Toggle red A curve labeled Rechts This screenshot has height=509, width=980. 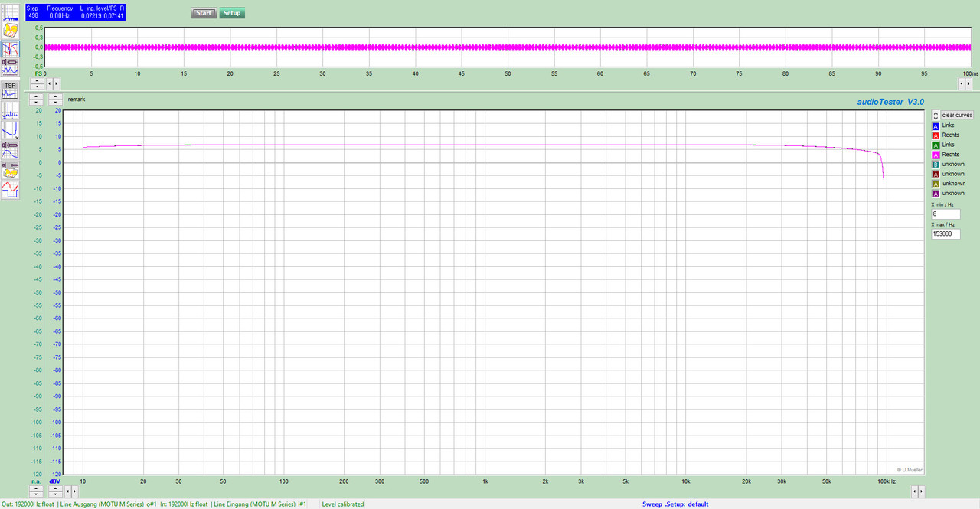click(936, 135)
